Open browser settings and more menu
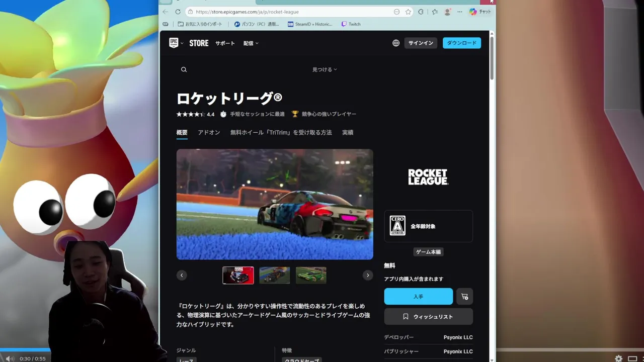The width and height of the screenshot is (644, 362). [x=459, y=12]
